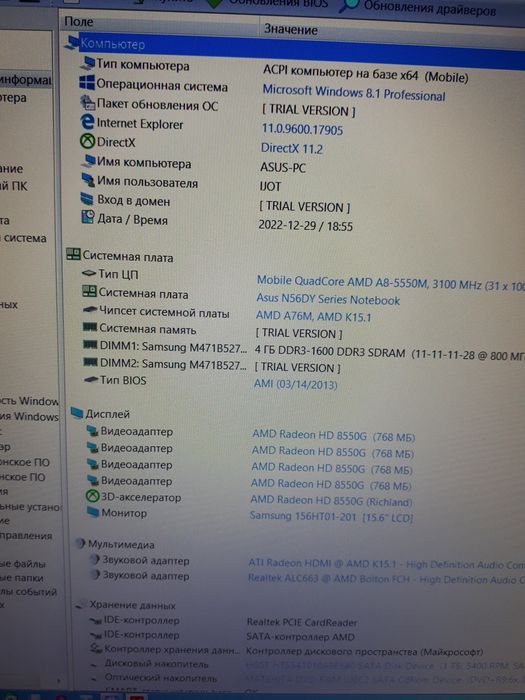Screen dimensions: 525x700
Task: Open the DirectX 11.2 link
Action: [292, 148]
